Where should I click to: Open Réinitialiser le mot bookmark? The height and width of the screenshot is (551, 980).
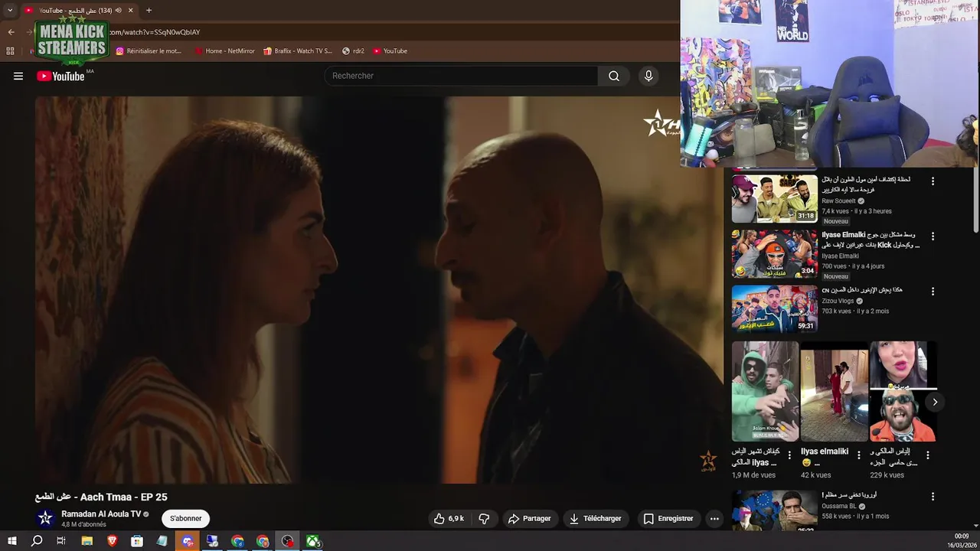click(x=149, y=51)
